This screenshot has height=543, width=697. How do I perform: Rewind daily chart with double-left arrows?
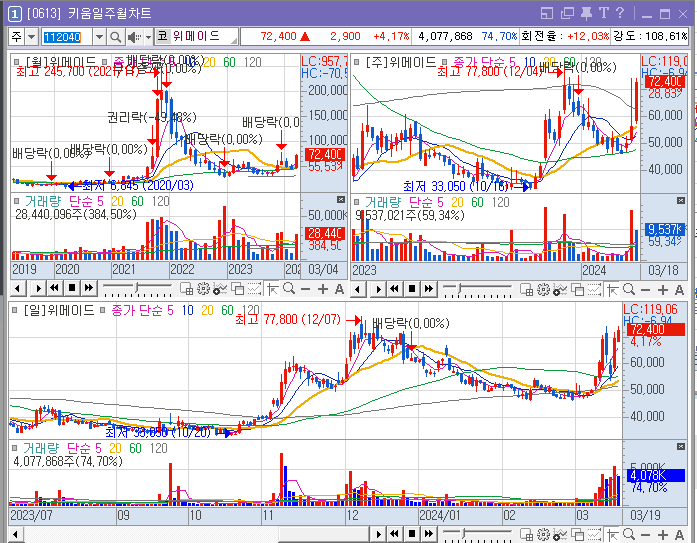[395, 534]
